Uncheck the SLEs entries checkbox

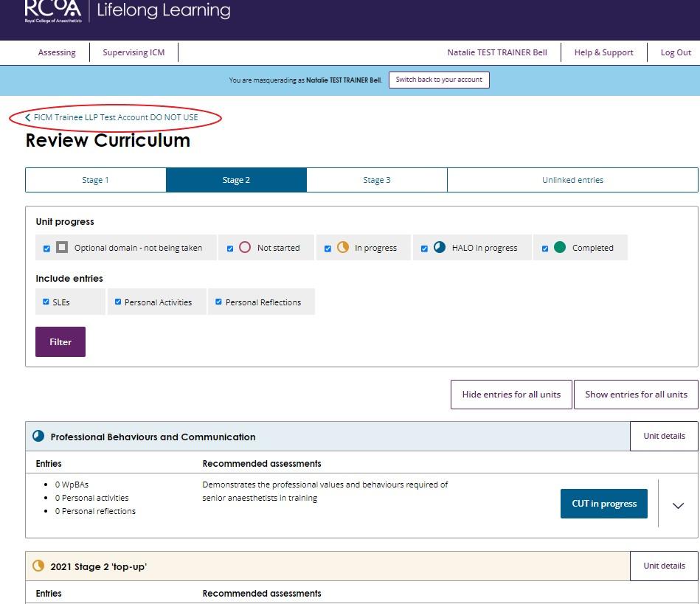pyautogui.click(x=46, y=302)
